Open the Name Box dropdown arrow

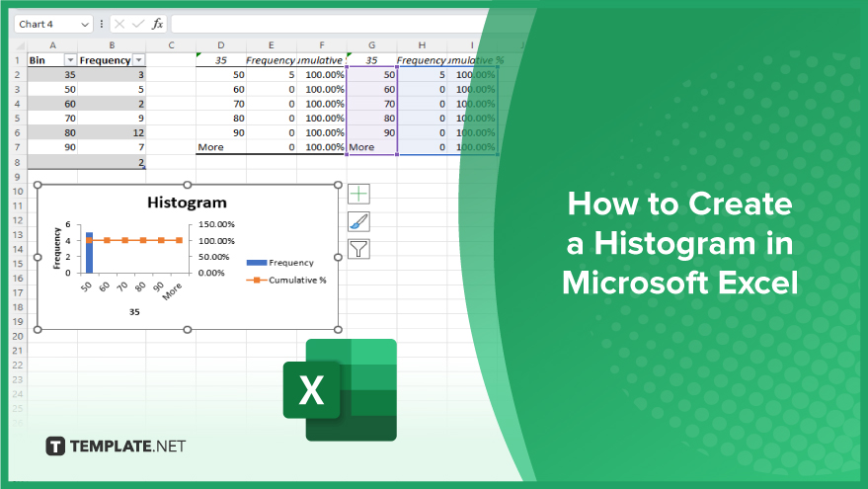tap(85, 25)
